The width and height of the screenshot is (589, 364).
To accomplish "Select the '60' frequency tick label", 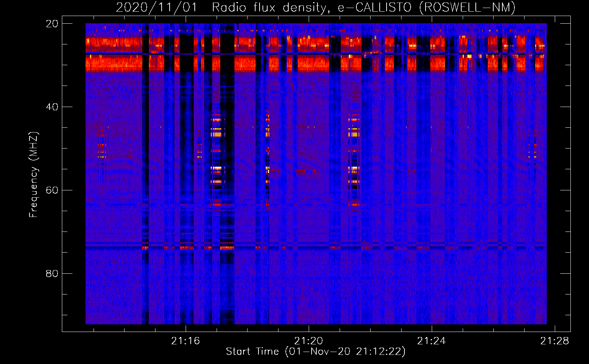I will tap(52, 190).
